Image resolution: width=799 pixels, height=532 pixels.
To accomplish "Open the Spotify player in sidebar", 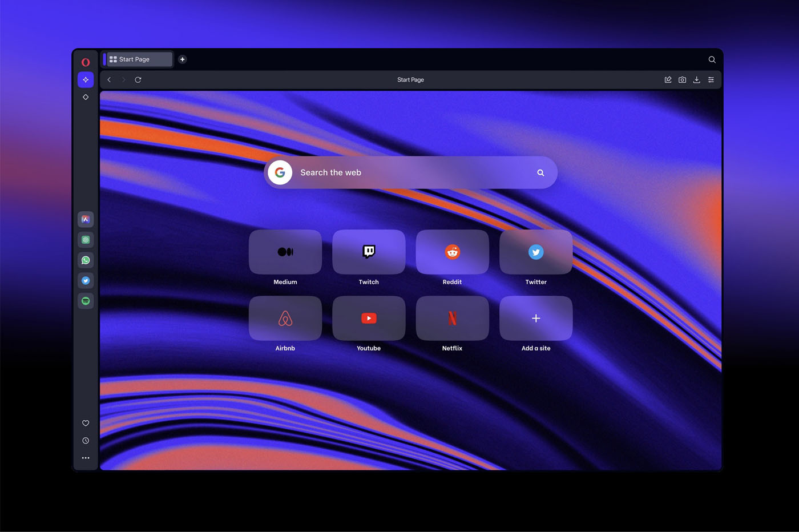I will point(86,301).
